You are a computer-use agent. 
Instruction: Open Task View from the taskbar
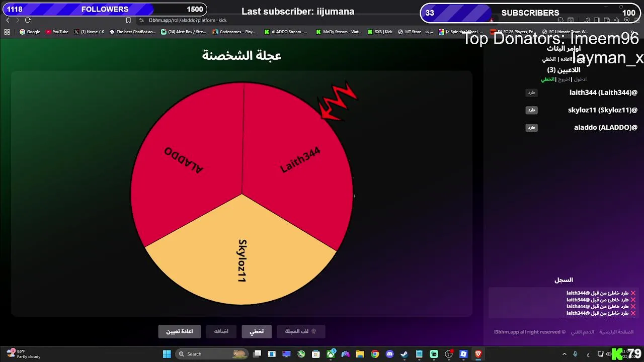point(257,354)
